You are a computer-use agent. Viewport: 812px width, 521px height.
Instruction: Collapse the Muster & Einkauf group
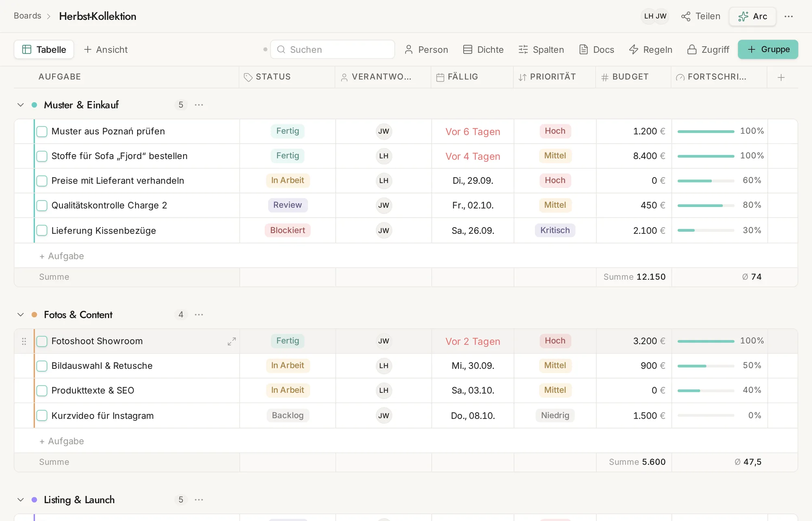(21, 105)
